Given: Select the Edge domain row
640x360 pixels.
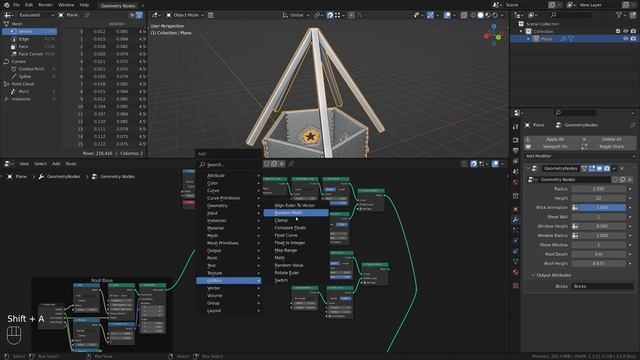Looking at the screenshot, I should (29, 39).
